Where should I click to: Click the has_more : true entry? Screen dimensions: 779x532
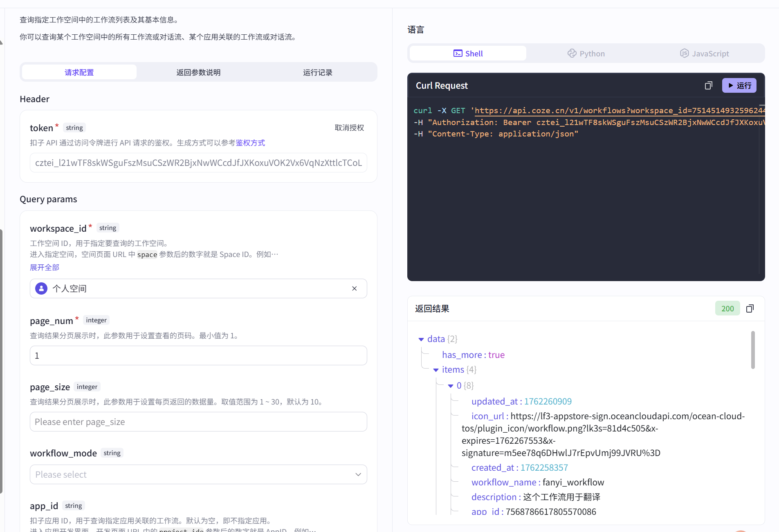point(473,355)
